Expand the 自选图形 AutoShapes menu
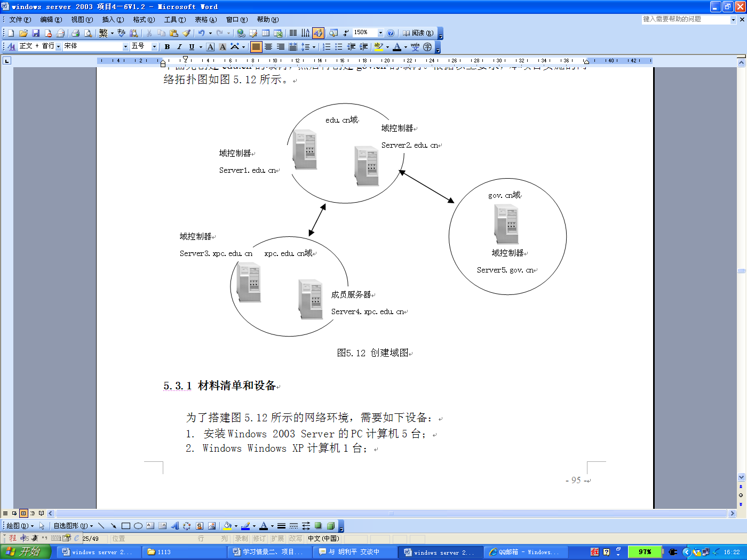747x560 pixels. (72, 526)
